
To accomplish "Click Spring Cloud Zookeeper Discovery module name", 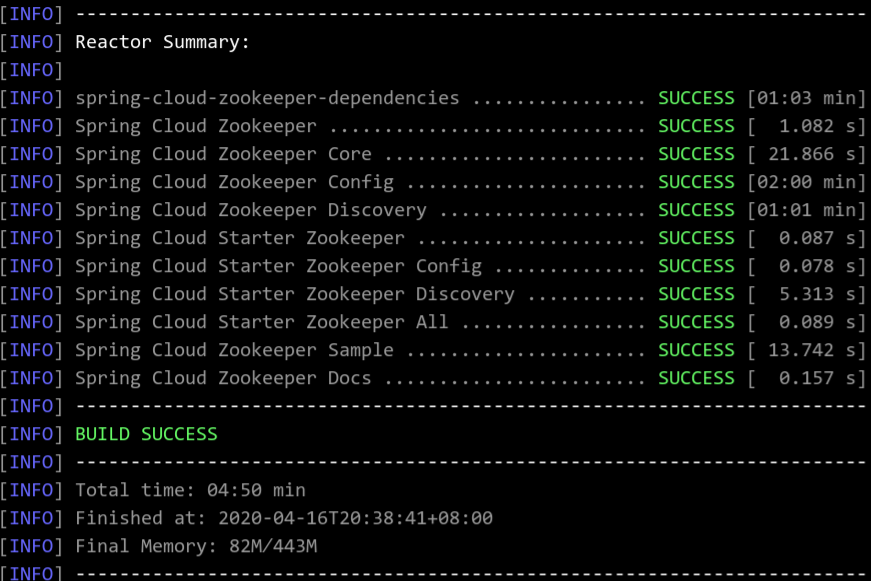I will 251,210.
